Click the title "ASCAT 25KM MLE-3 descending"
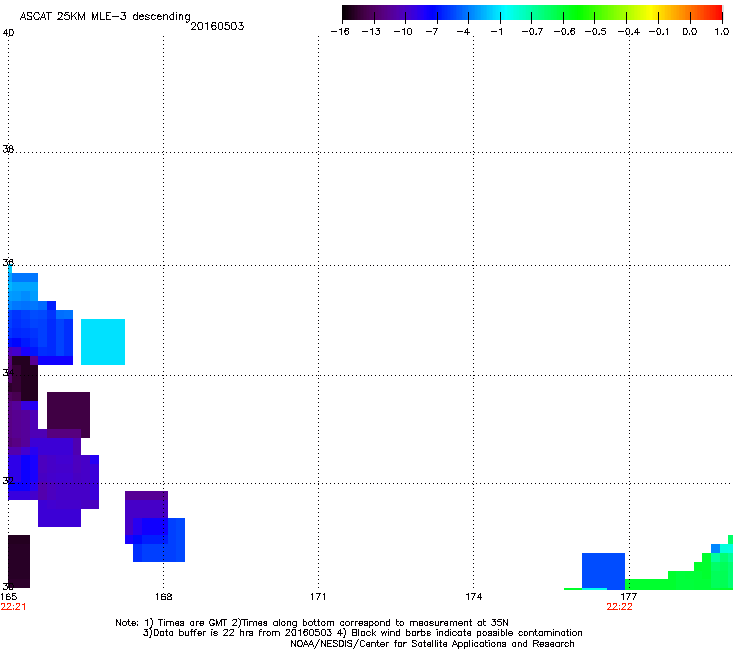 click(x=105, y=16)
